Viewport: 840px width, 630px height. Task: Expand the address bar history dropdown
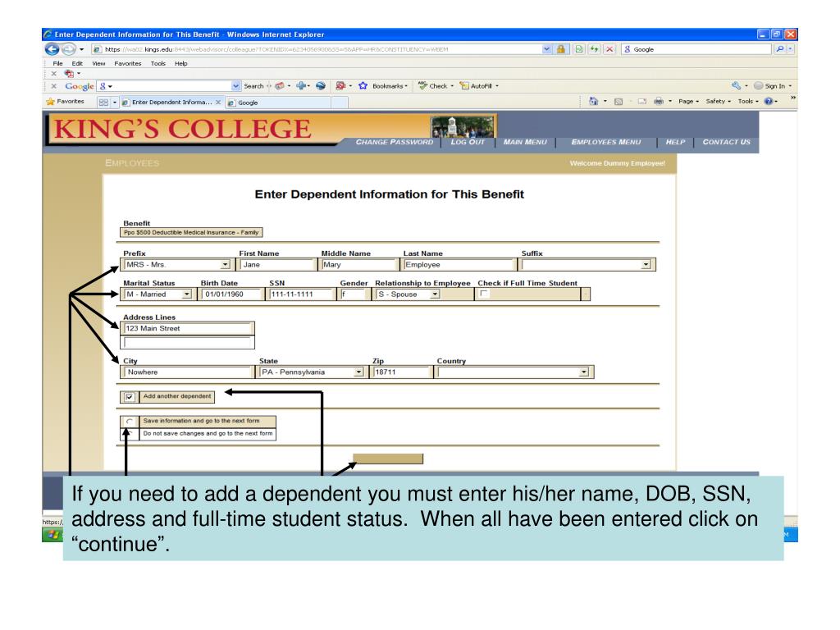(546, 49)
